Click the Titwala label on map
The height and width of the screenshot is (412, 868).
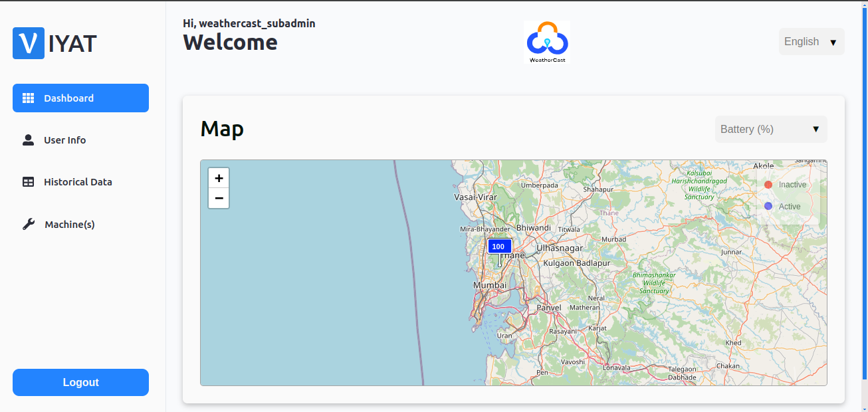569,229
